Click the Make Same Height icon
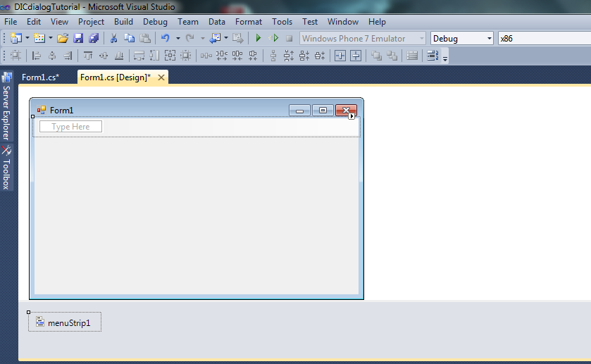Screen dimensions: 591x364 [154, 56]
